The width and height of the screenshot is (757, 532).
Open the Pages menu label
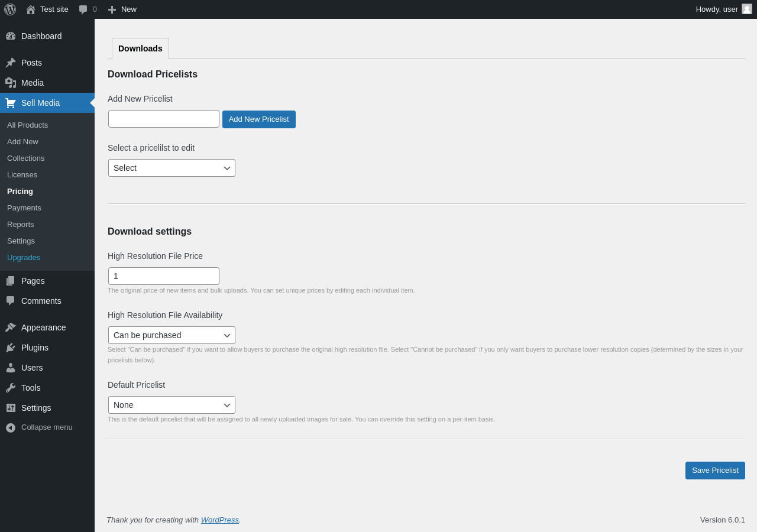[x=33, y=281]
